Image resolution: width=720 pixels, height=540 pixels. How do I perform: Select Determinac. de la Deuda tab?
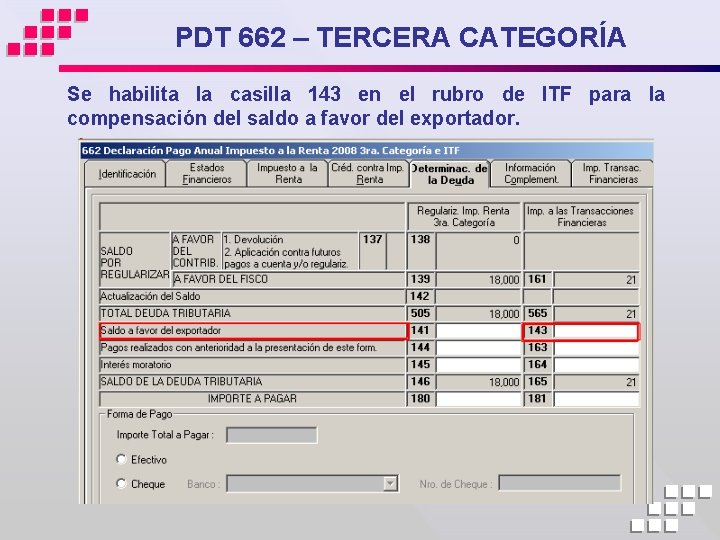(x=450, y=174)
